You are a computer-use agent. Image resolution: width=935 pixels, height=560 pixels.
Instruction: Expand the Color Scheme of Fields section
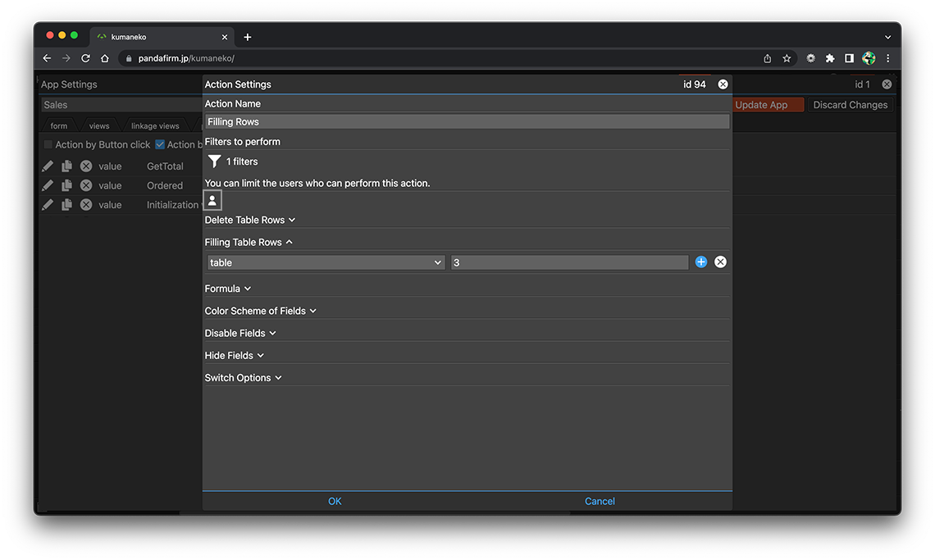[260, 311]
